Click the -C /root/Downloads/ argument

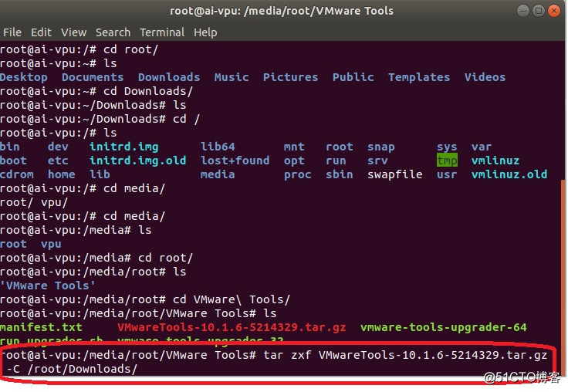point(72,369)
